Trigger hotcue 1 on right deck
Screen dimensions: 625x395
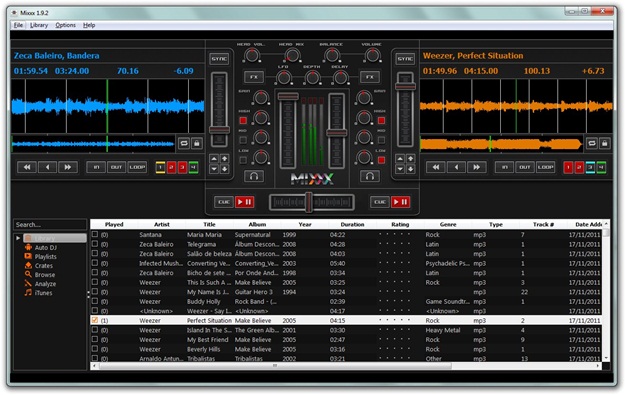568,167
